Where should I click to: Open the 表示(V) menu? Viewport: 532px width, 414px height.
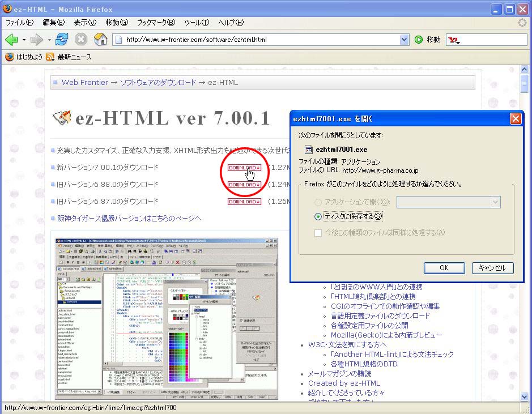click(x=85, y=23)
